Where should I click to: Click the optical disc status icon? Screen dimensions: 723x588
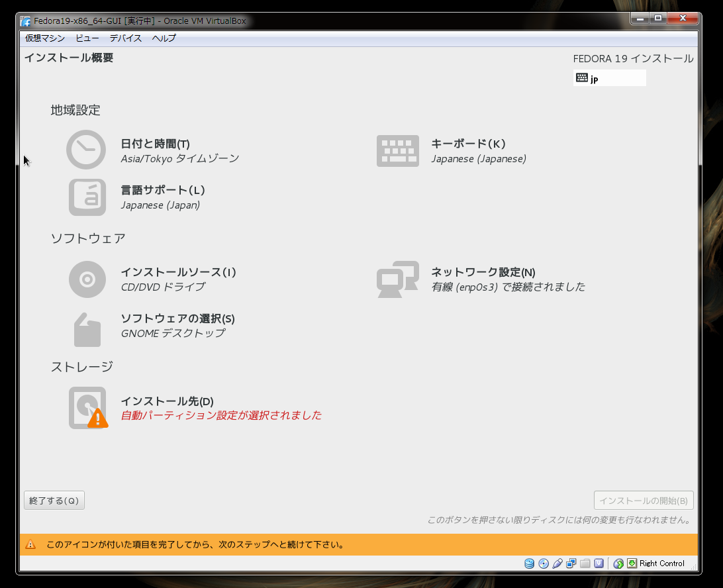click(x=544, y=563)
